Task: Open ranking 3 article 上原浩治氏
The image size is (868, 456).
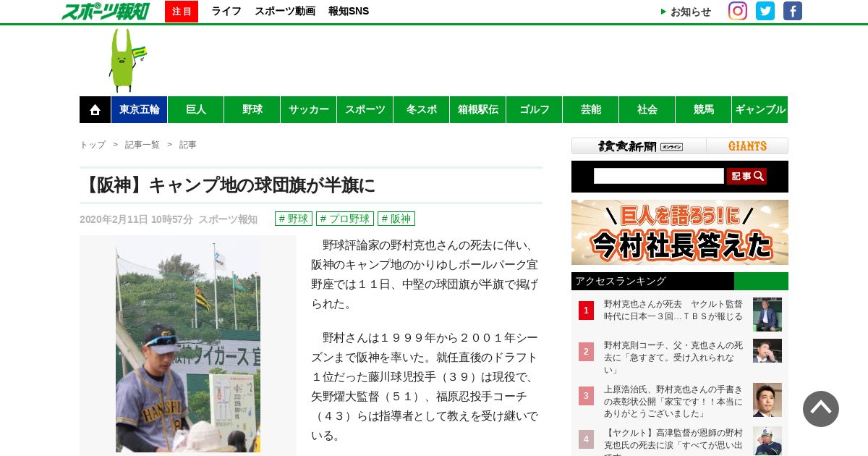Action: coord(673,401)
